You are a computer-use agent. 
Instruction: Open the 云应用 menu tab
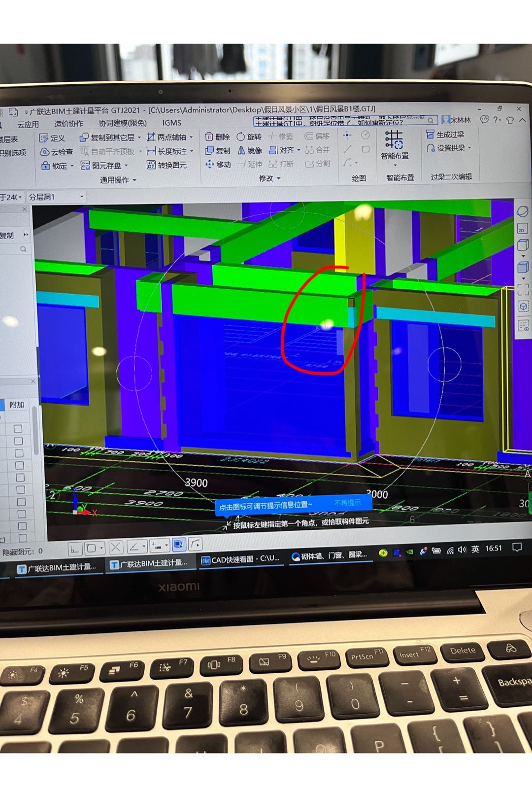point(28,125)
